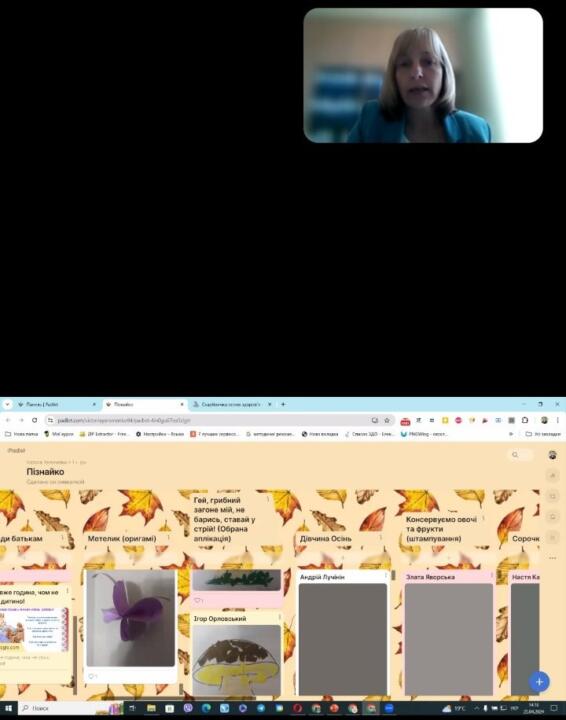Open Viber from the taskbar
The width and height of the screenshot is (566, 720).
point(188,708)
